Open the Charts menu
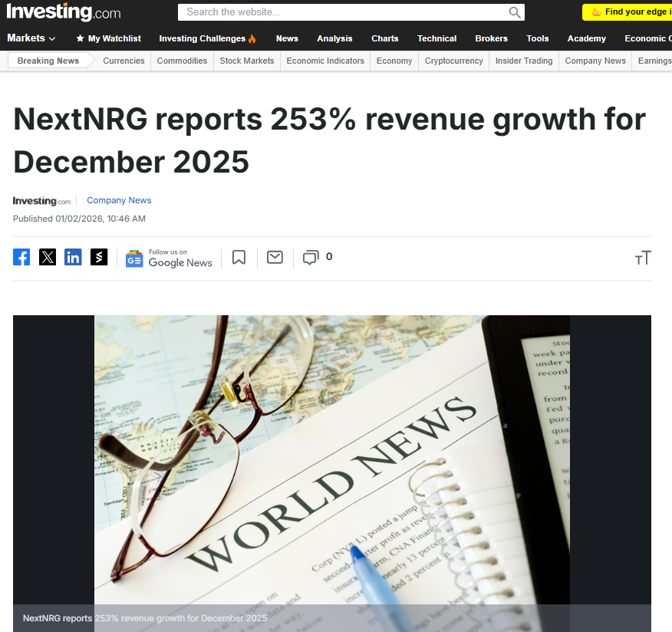This screenshot has width=672, height=632. [x=384, y=38]
